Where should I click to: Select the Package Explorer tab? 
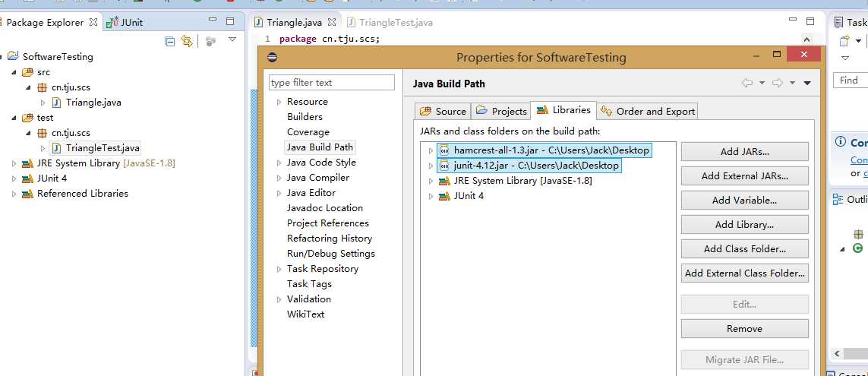45,23
